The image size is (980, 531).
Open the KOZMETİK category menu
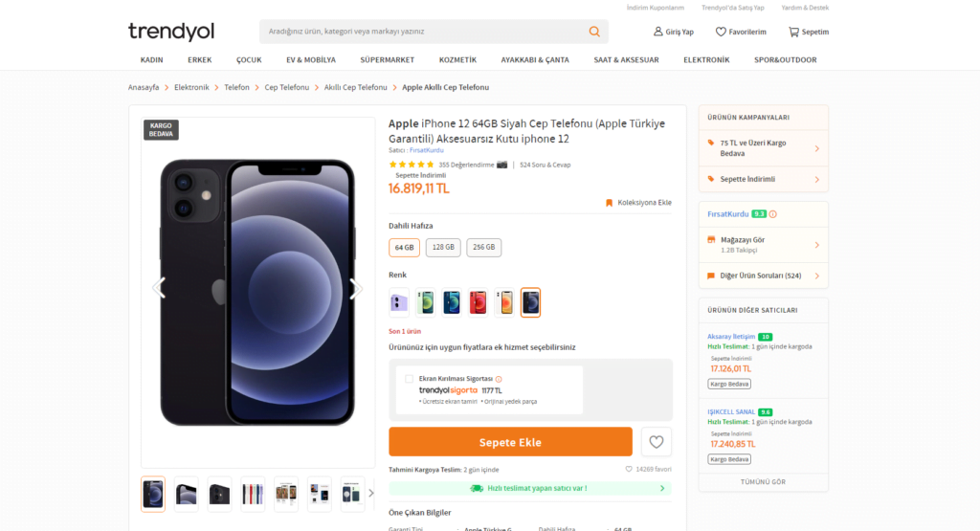[x=457, y=59]
